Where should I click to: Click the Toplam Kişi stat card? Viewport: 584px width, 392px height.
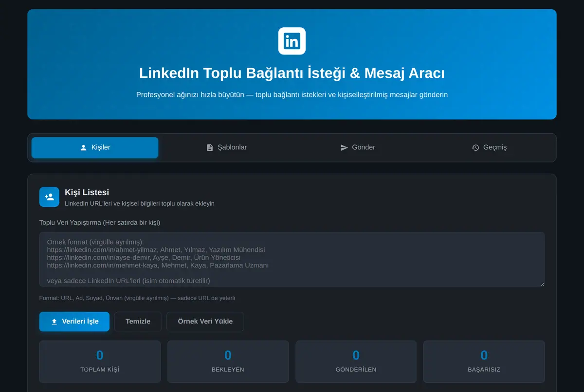(100, 361)
